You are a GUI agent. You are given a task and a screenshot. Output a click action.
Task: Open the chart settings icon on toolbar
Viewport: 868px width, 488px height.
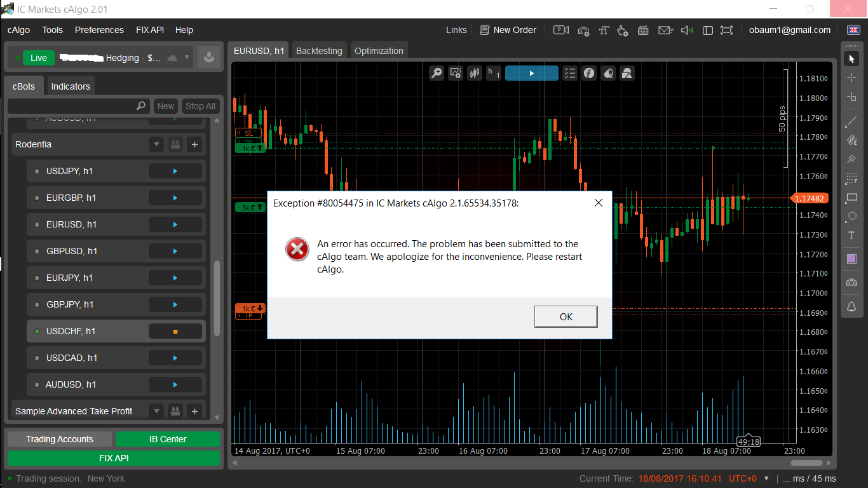(x=455, y=73)
